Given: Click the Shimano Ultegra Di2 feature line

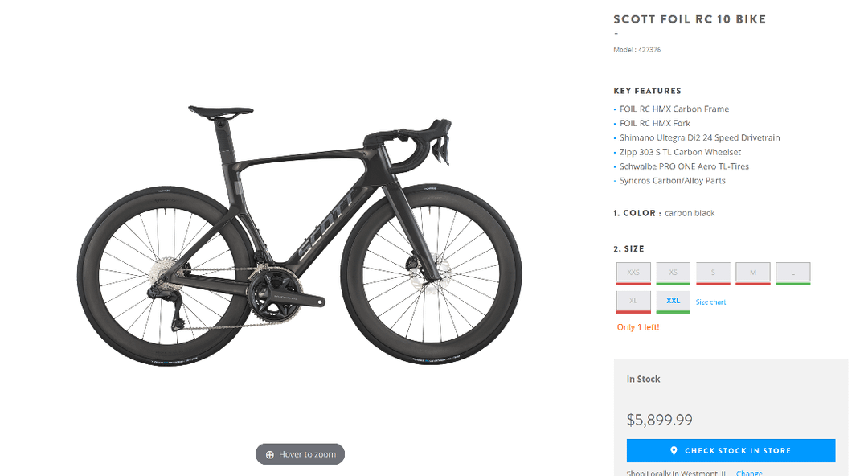Looking at the screenshot, I should [699, 137].
